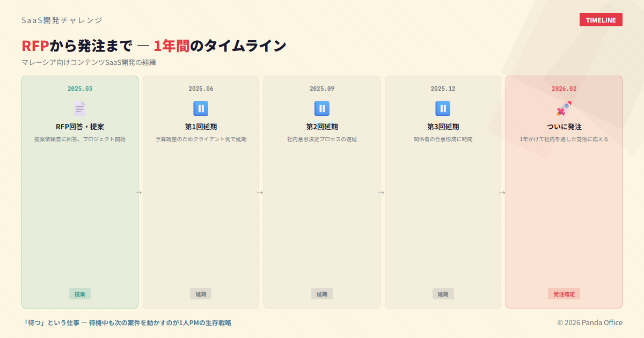Click the arrow between 2025.06 and 2025.09 cards
The width and height of the screenshot is (644, 338).
click(260, 193)
